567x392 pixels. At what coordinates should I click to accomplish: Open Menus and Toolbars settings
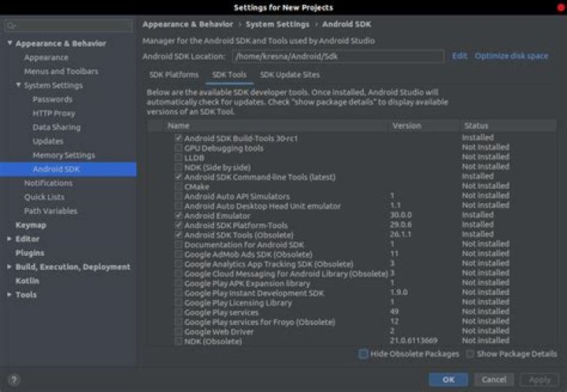(x=61, y=71)
